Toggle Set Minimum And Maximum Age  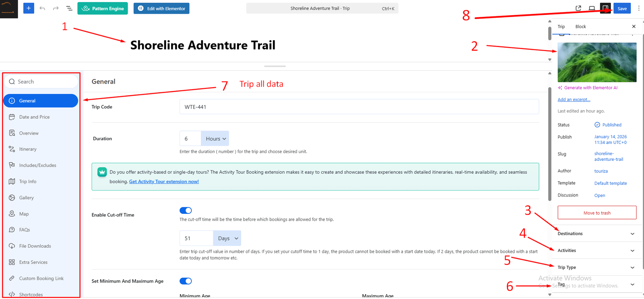tap(186, 281)
